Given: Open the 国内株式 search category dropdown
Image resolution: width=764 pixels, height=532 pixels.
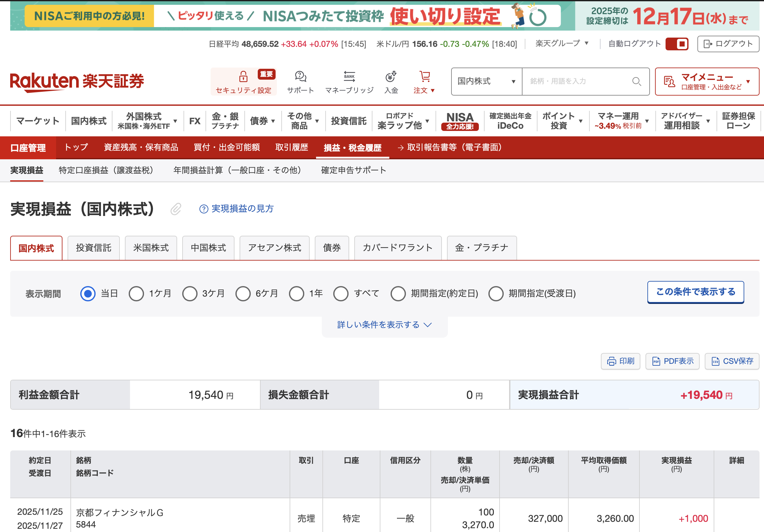Looking at the screenshot, I should [486, 82].
